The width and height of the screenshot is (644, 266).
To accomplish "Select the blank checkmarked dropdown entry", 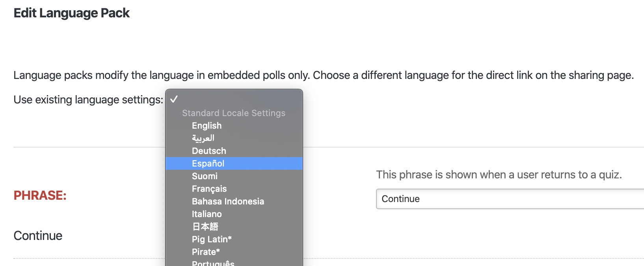I will point(234,99).
